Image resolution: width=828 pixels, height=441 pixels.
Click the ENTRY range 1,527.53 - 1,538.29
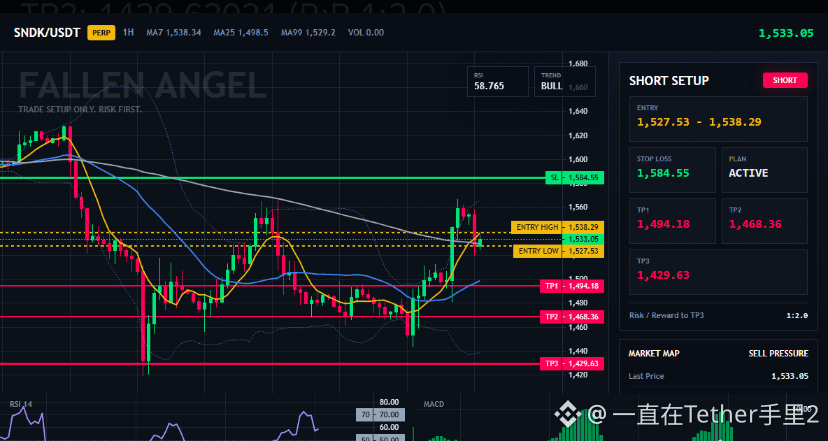coord(699,122)
